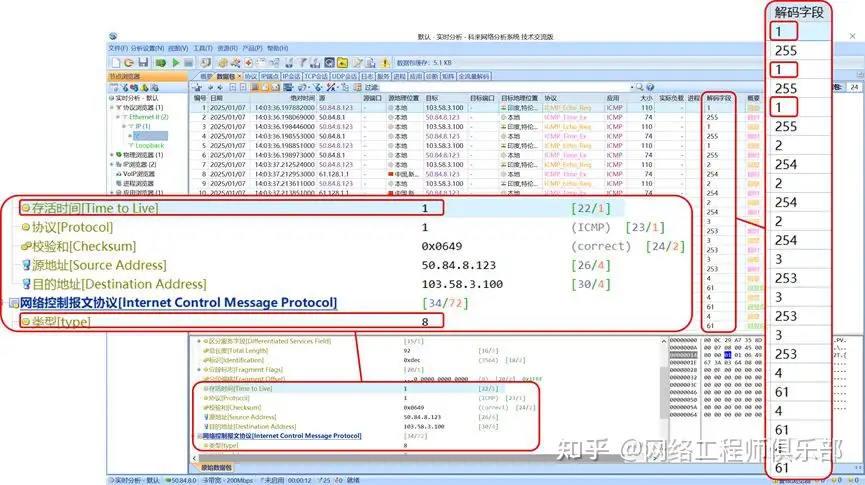Expand the 物理浏览器 tree node
This screenshot has width=865, height=485.
(x=112, y=155)
